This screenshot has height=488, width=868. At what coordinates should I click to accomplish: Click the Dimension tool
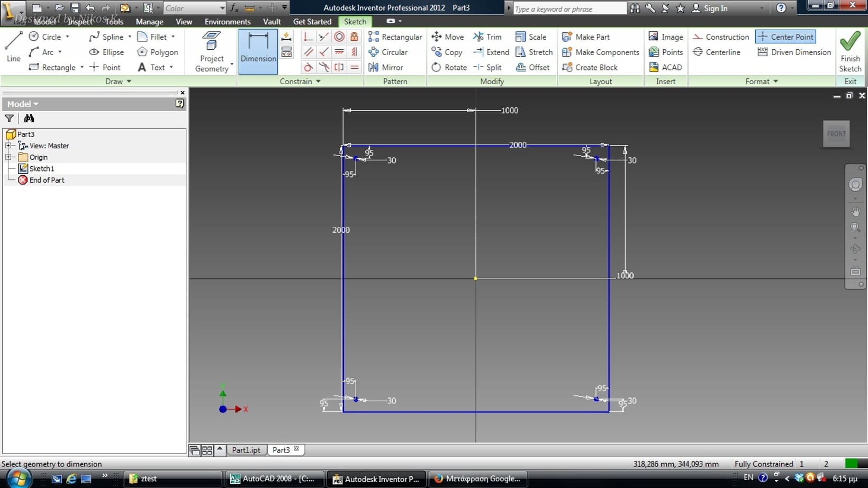tap(258, 48)
